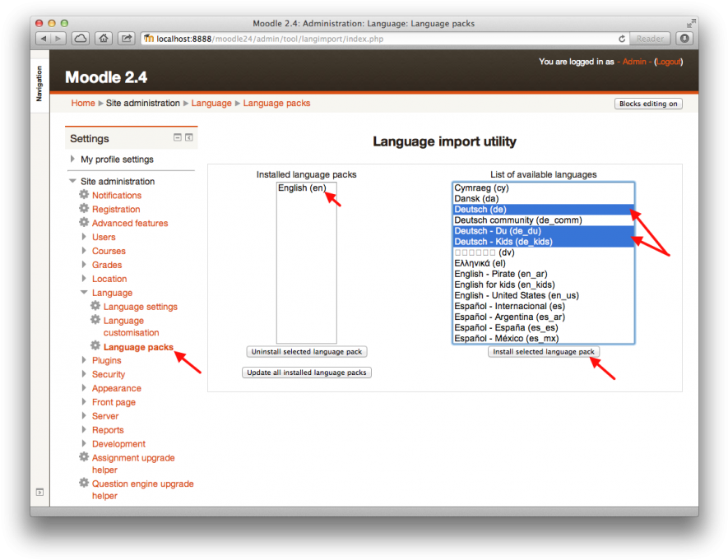This screenshot has height=560, width=728.
Task: Expand the Plugins tree item
Action: click(83, 360)
